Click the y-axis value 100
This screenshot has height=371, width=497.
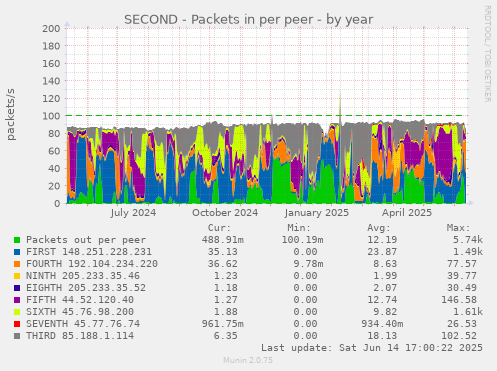point(51,116)
